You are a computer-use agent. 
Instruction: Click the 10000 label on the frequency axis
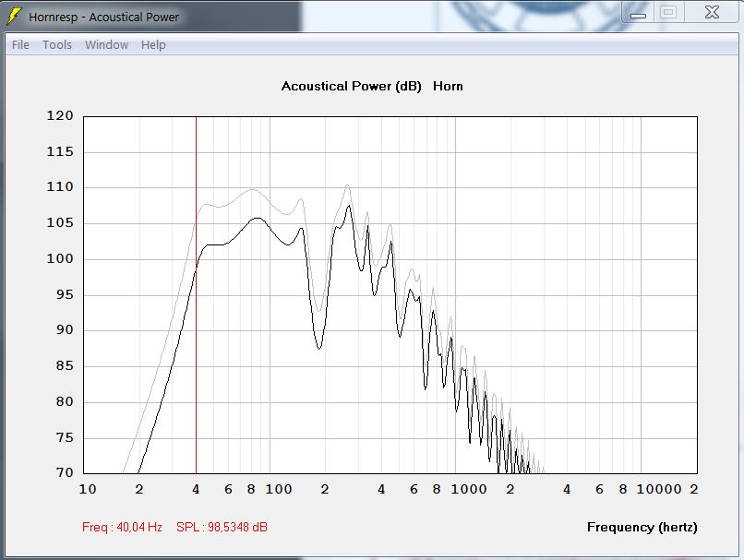[x=658, y=489]
